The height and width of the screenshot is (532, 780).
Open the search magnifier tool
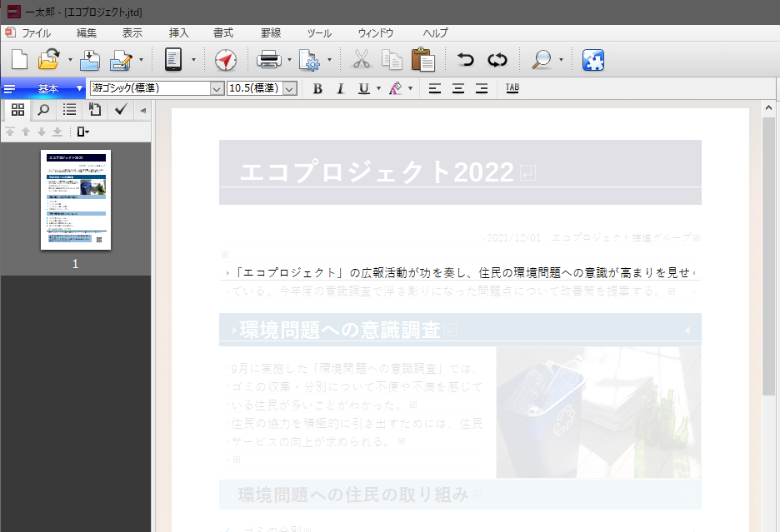pyautogui.click(x=541, y=59)
